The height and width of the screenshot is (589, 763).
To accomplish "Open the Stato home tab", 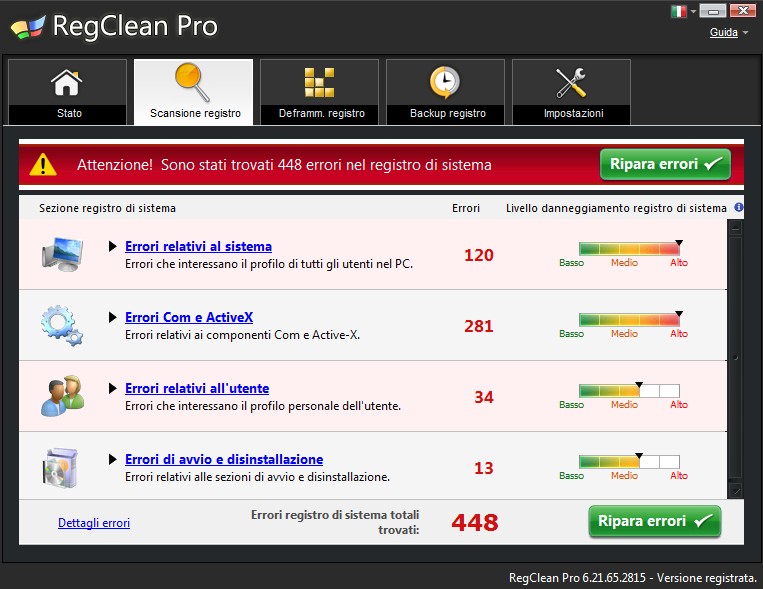I will [68, 92].
